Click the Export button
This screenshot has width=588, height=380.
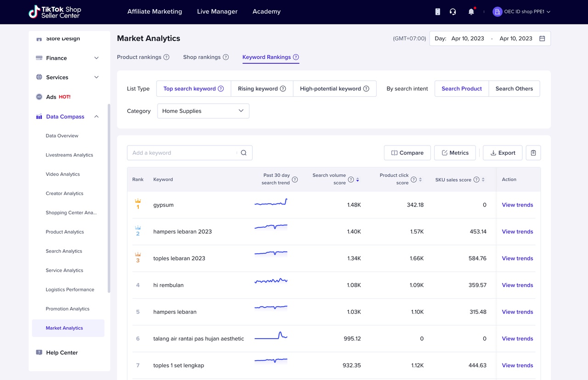pos(503,153)
